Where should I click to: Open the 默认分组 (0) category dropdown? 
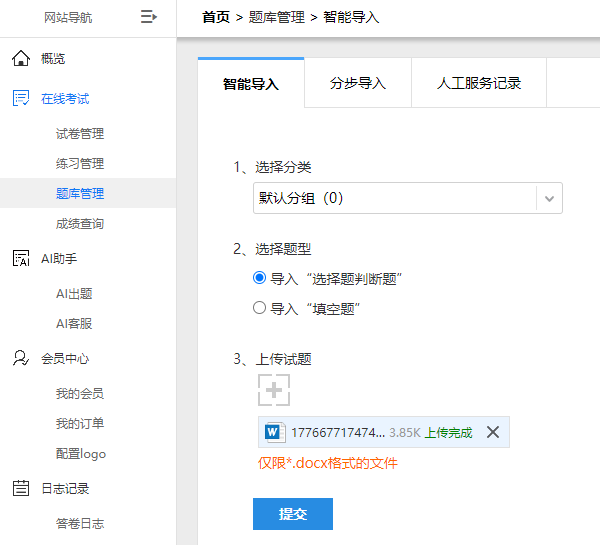pos(408,198)
